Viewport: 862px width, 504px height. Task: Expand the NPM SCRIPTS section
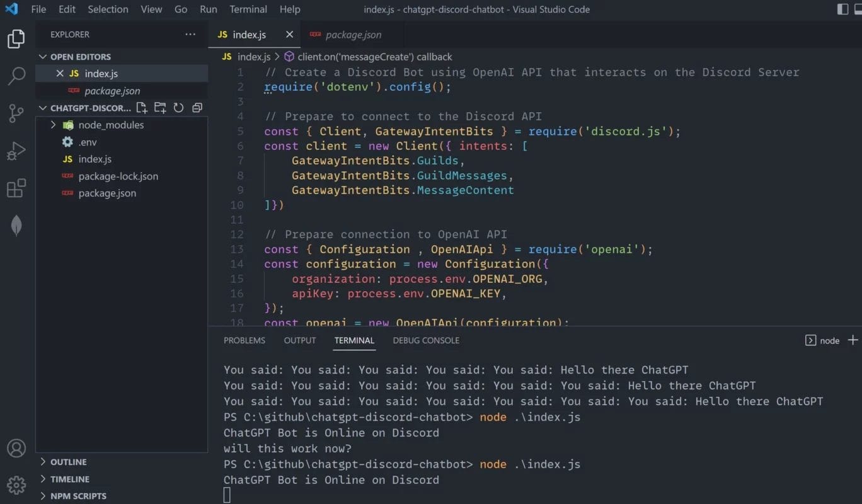pos(78,496)
